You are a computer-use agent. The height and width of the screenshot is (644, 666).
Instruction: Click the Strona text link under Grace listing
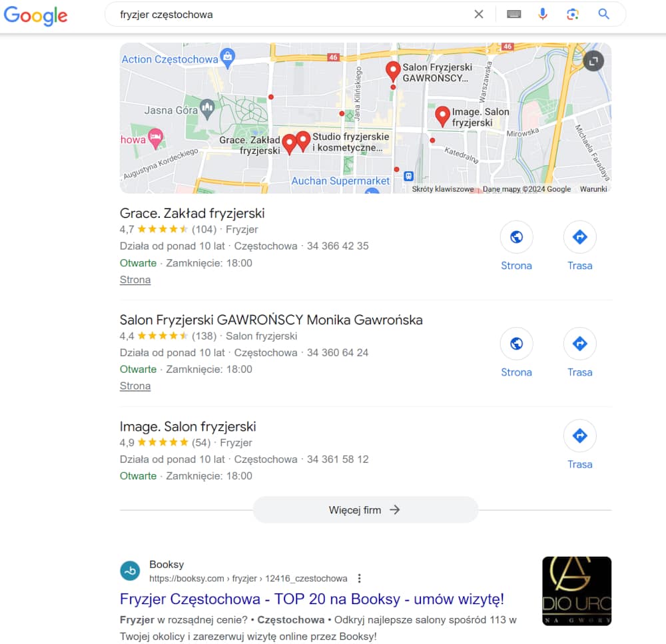(x=135, y=280)
